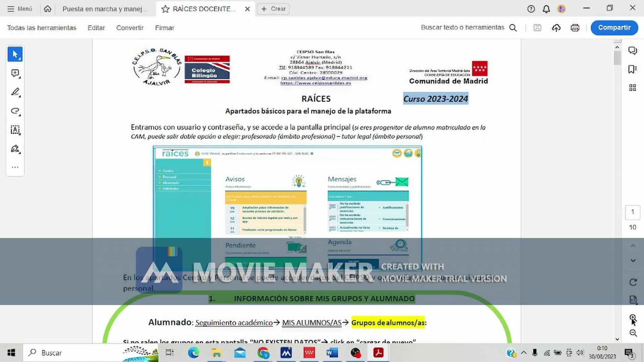This screenshot has width=644, height=362.
Task: Expand more tools with three dots
Action: click(x=15, y=167)
